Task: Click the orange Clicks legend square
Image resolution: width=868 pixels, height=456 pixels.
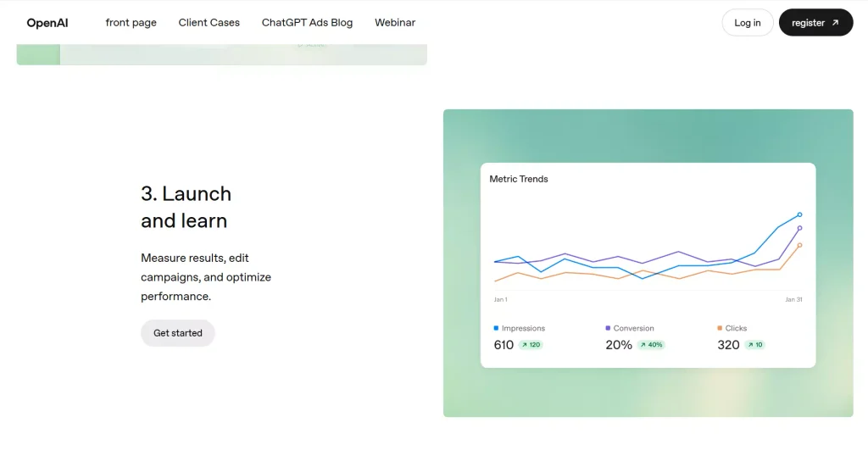Action: coord(720,328)
